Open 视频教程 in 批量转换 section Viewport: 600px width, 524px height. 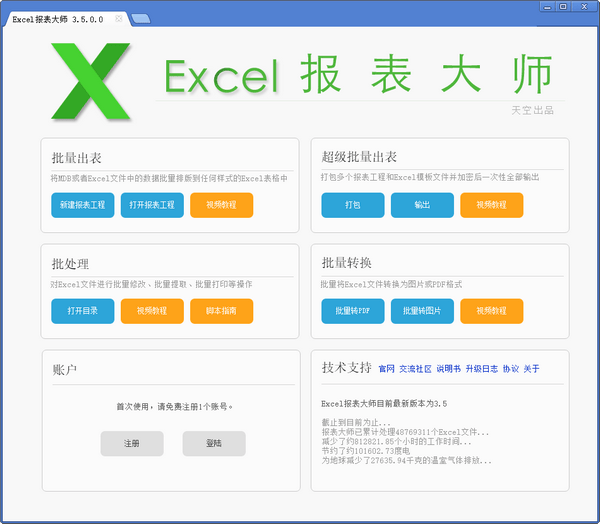tap(492, 311)
